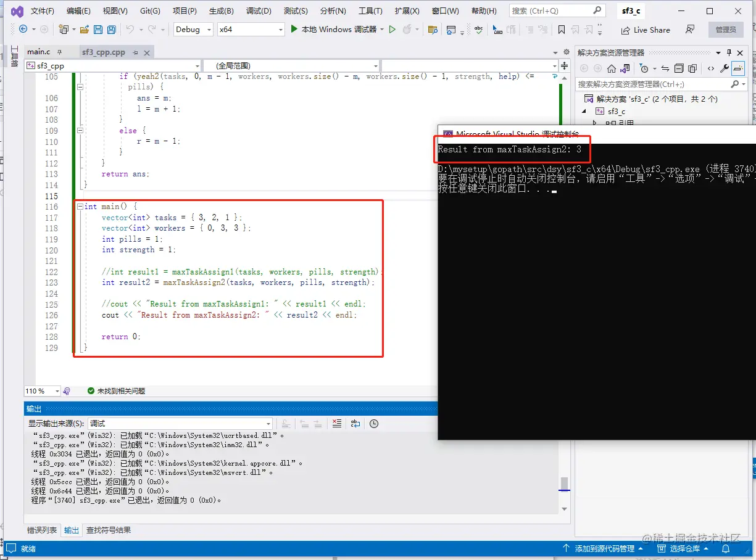Click the Undo arrow icon

click(x=130, y=29)
